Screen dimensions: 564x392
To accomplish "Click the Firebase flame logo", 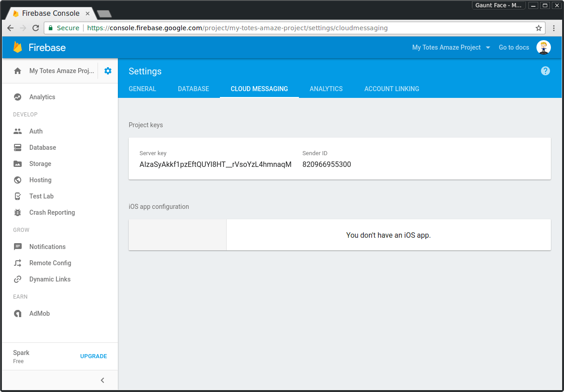I will 18,47.
